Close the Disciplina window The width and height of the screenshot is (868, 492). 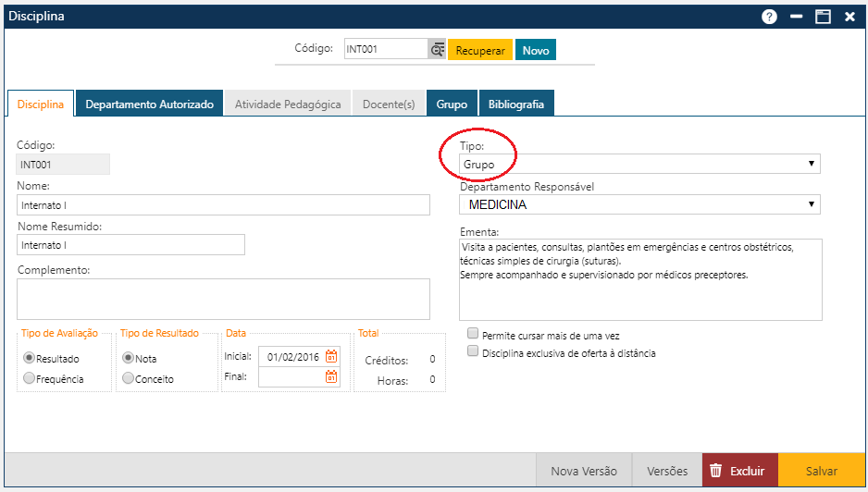tap(849, 17)
